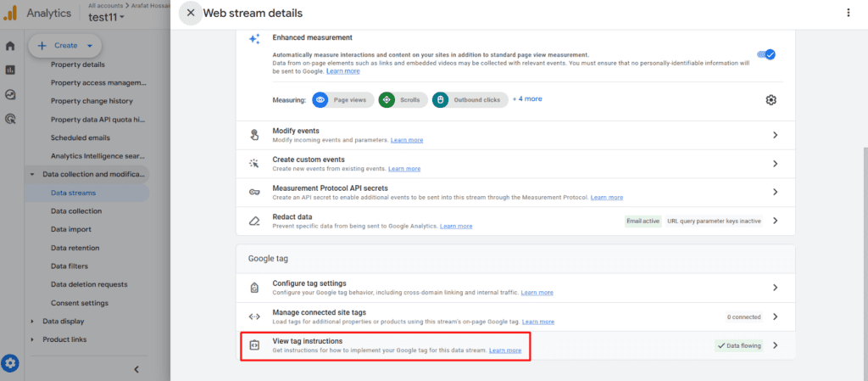Select Property details in sidebar
868x381 pixels.
77,64
